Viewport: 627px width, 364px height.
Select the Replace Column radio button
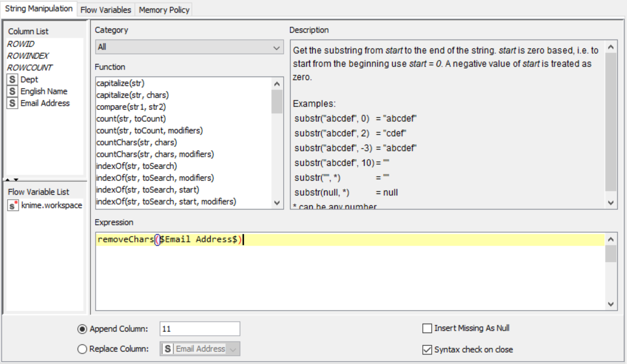(82, 349)
